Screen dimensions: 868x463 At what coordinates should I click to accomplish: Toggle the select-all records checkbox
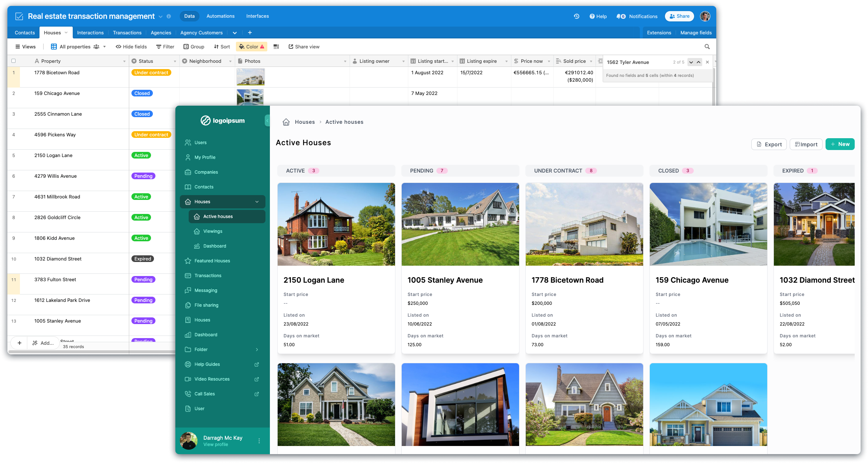13,61
